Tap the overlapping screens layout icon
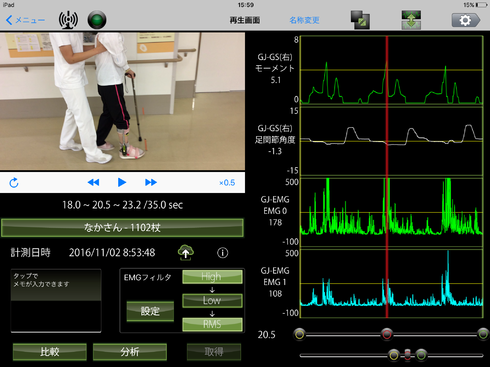The image size is (490, 367). coord(360,20)
